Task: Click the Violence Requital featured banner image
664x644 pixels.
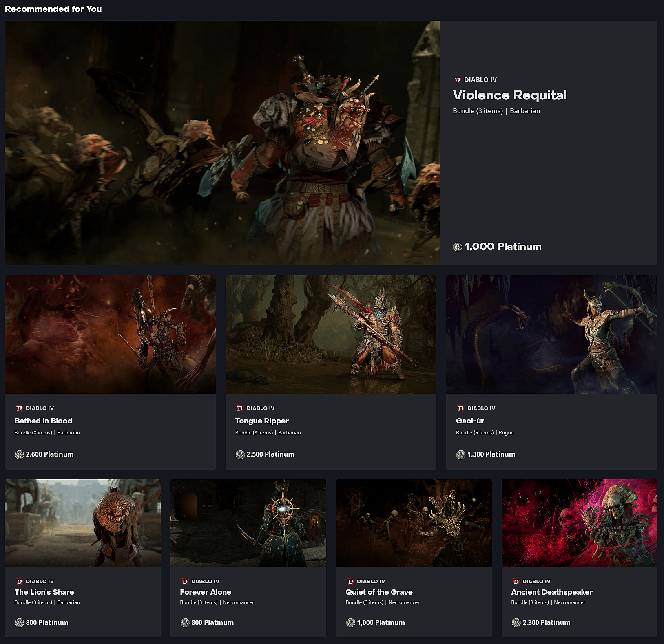Action: (222, 143)
